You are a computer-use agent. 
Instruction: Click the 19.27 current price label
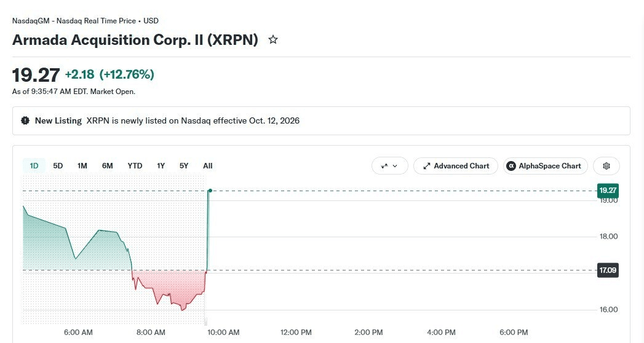(608, 191)
